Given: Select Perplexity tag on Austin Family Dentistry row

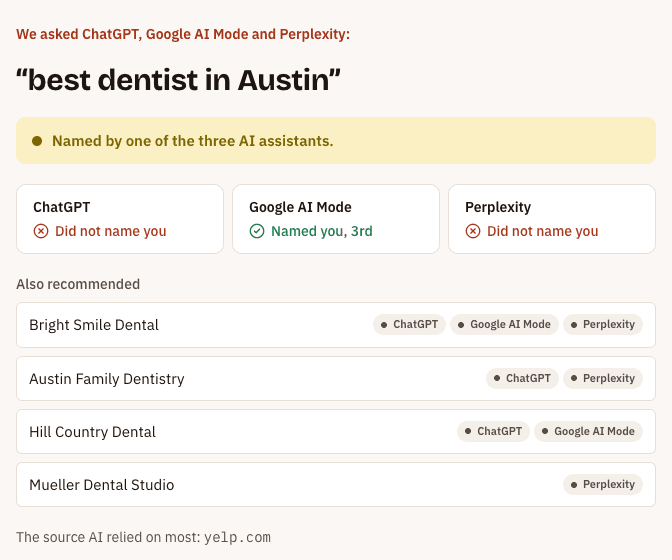Looking at the screenshot, I should pos(603,378).
